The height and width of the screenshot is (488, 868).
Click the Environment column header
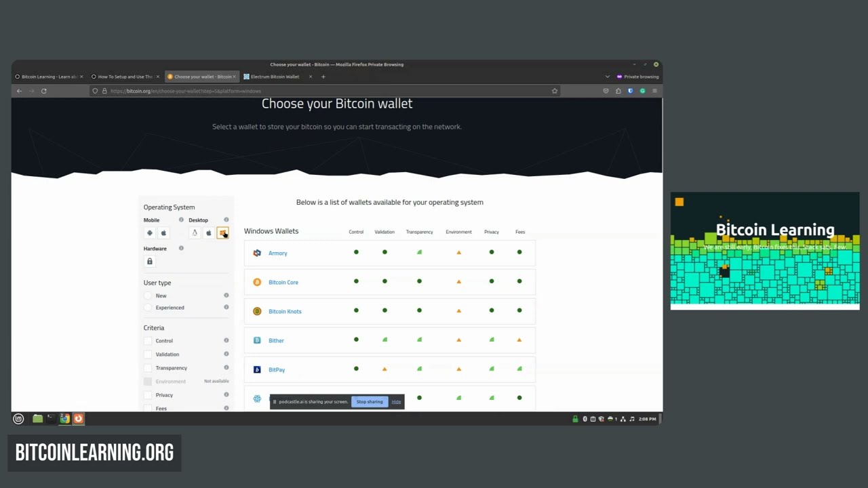click(458, 232)
